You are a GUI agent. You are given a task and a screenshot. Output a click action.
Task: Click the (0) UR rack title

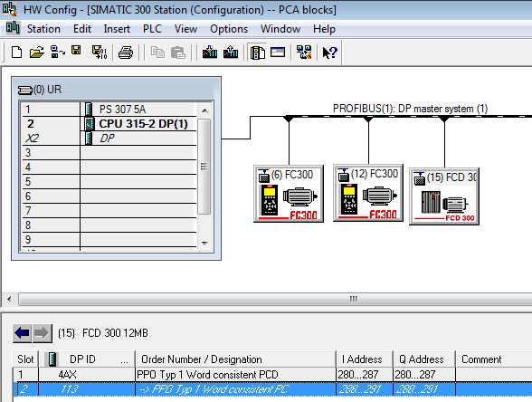click(x=47, y=90)
